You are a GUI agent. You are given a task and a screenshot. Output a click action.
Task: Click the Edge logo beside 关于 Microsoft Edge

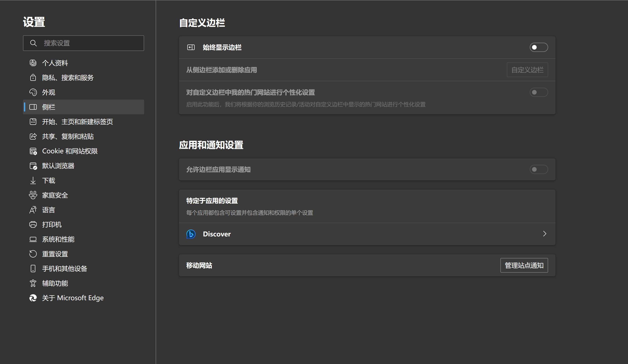[x=33, y=298]
